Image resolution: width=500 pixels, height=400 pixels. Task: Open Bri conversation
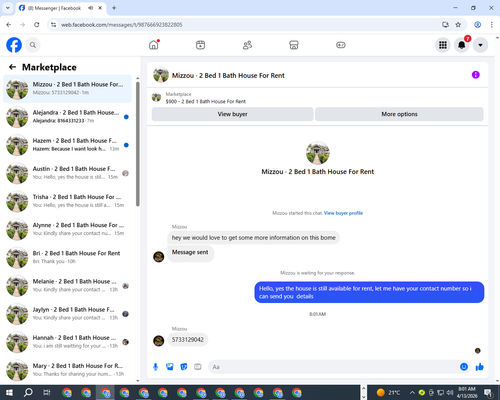[67, 257]
